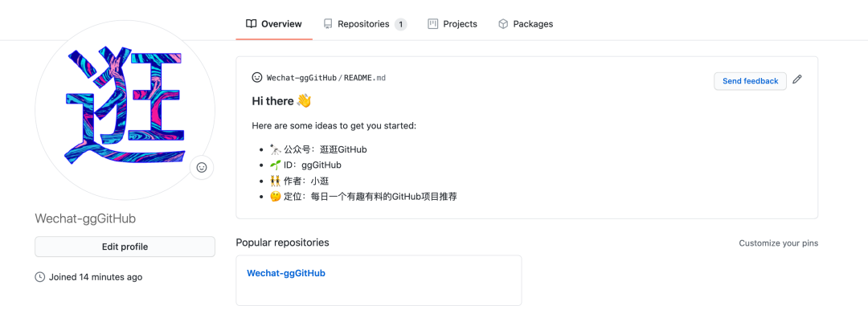Open Wechat-ggGitHub under Popular repositories

[286, 273]
